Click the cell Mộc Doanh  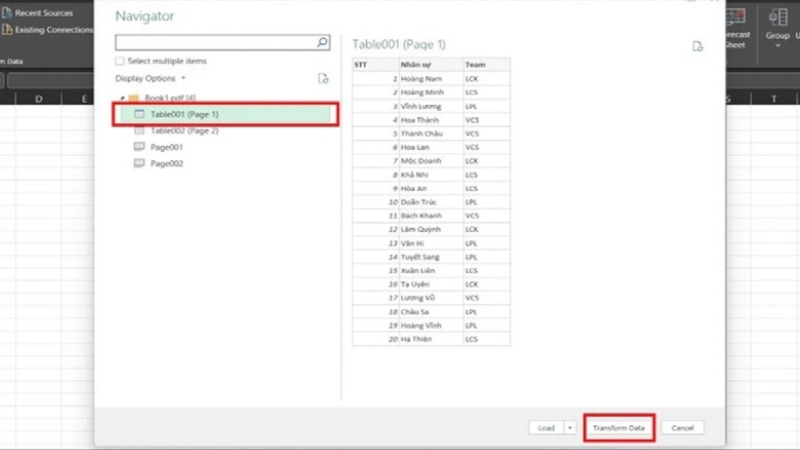pyautogui.click(x=431, y=161)
